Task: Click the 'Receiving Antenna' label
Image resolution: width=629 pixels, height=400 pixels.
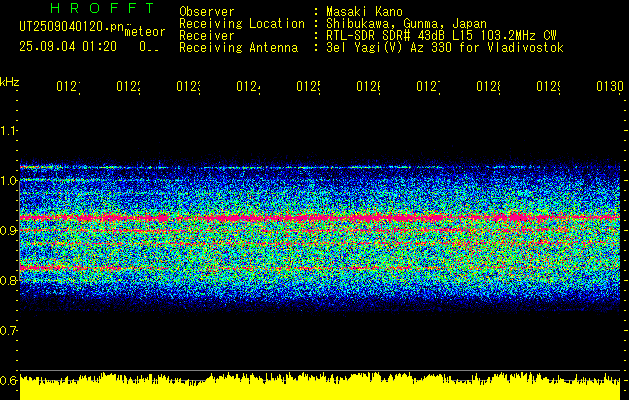Action: 238,48
